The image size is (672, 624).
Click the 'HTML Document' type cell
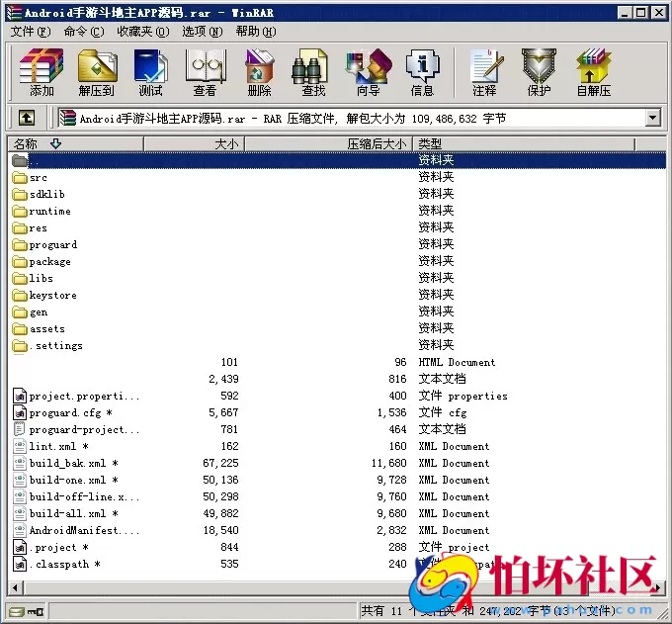pyautogui.click(x=457, y=362)
